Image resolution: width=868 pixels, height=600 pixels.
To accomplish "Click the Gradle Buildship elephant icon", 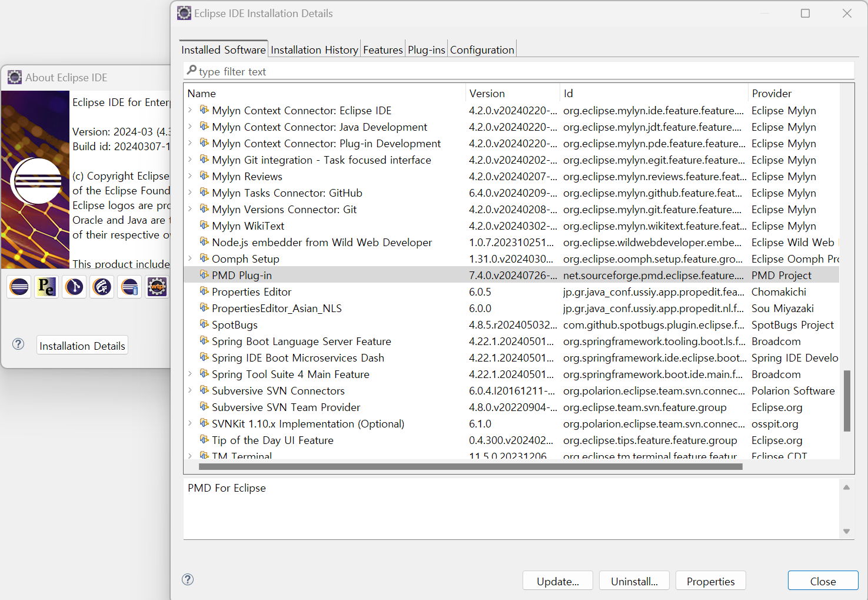I will pyautogui.click(x=102, y=287).
